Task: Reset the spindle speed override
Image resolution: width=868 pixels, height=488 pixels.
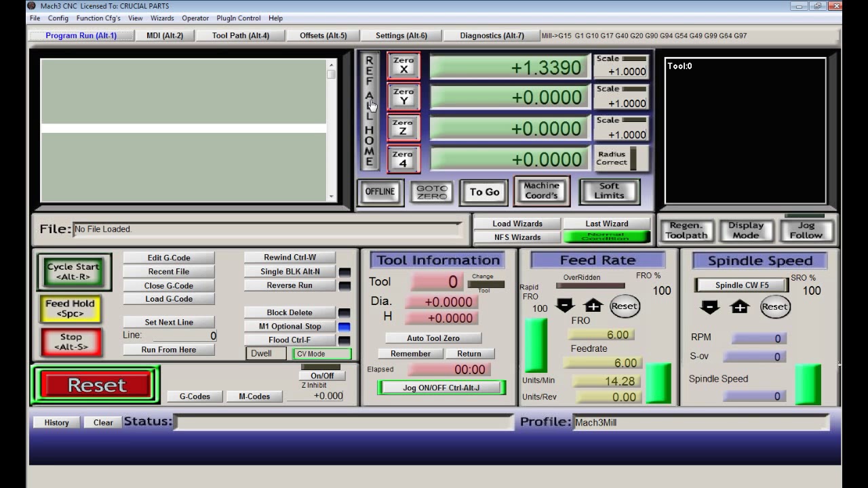Action: point(774,307)
